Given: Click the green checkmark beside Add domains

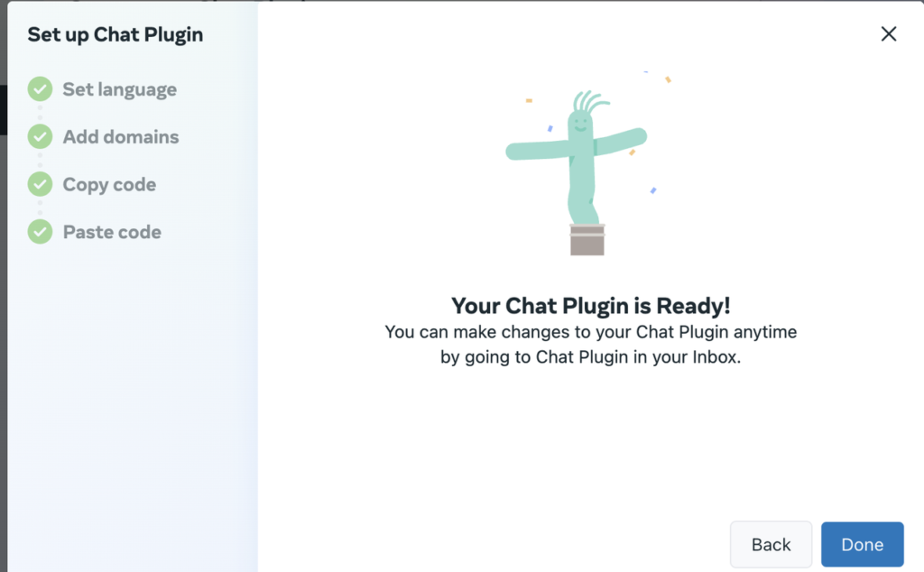Looking at the screenshot, I should 40,136.
